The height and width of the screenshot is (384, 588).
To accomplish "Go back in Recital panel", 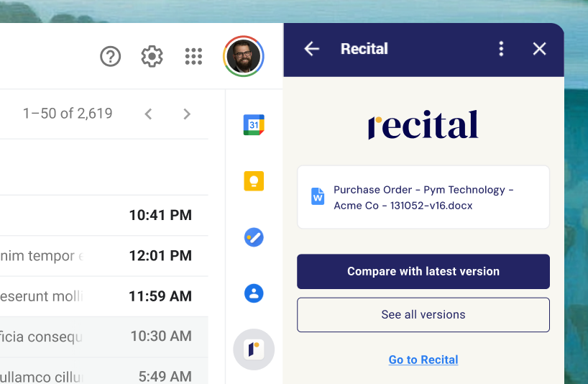I will [x=312, y=49].
